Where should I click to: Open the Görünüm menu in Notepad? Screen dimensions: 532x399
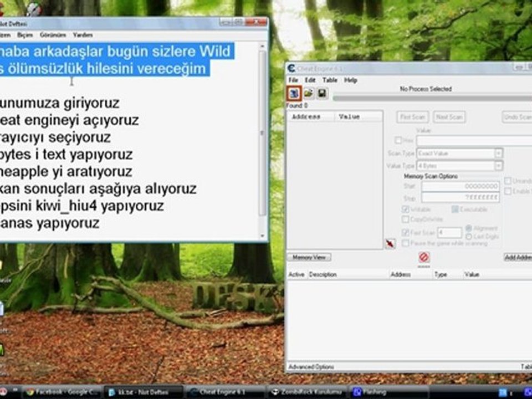53,35
